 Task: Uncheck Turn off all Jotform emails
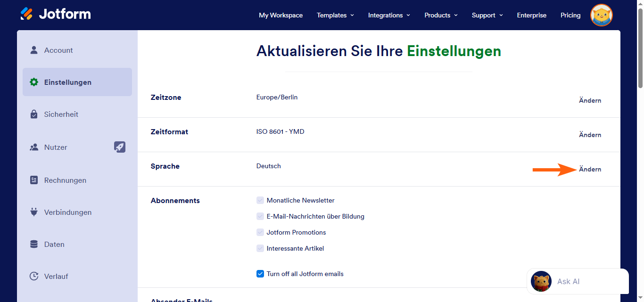pos(260,273)
